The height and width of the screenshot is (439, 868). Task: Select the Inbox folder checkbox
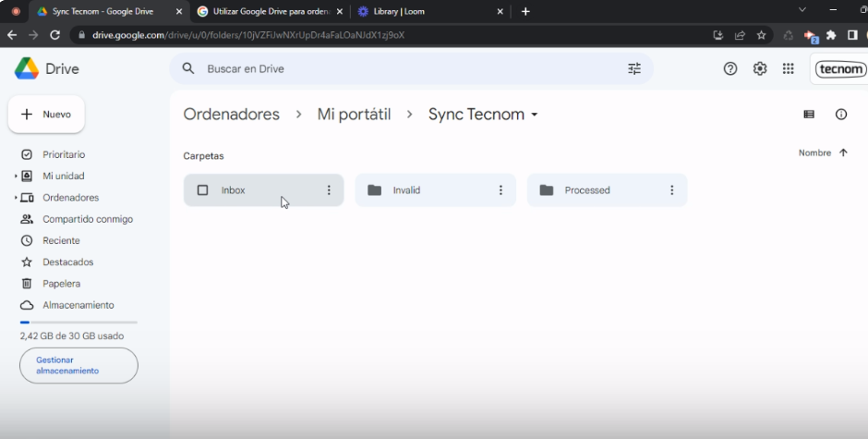point(202,190)
